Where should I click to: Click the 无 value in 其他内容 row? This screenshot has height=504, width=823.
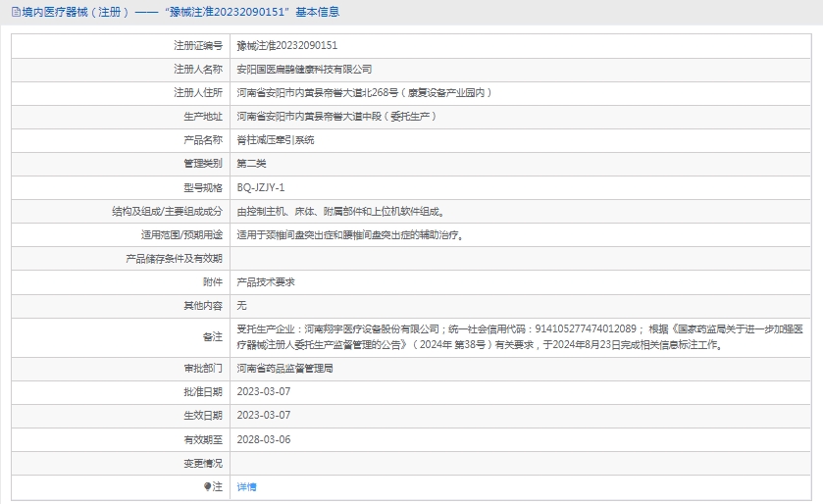click(x=242, y=305)
